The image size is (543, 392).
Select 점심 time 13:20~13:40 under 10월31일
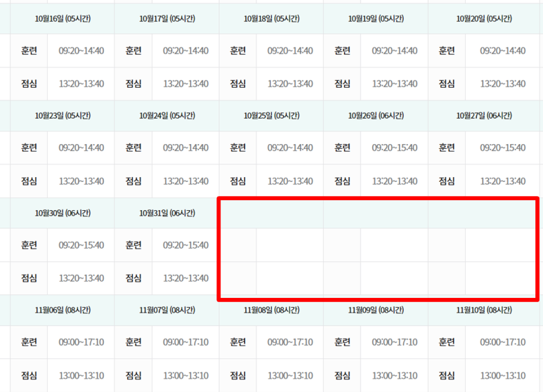(x=186, y=278)
